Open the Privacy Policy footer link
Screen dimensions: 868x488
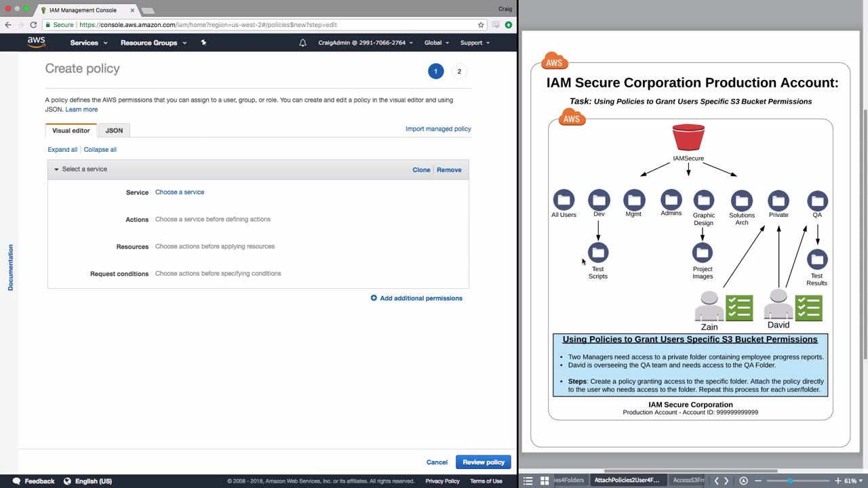(x=442, y=481)
